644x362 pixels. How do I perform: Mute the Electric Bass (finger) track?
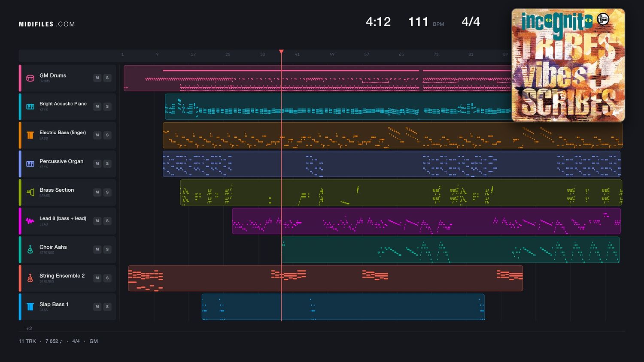pyautogui.click(x=97, y=135)
